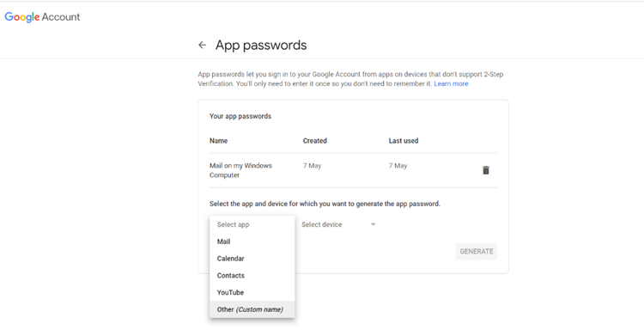This screenshot has width=644, height=330.
Task: Click the Created column header
Action: 315,141
